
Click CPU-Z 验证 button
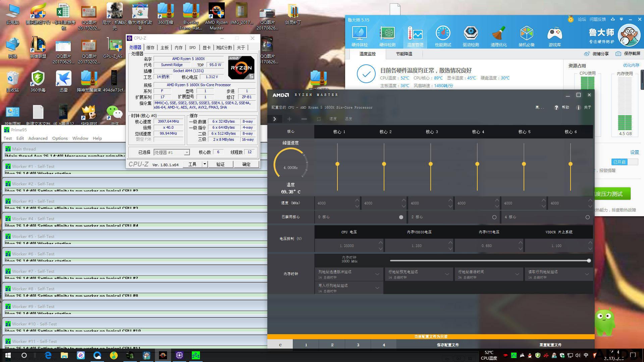pos(220,164)
